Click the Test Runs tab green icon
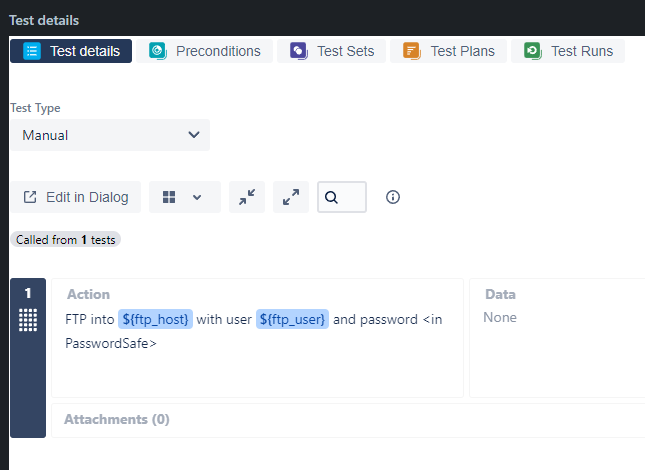645x470 pixels. (x=533, y=51)
